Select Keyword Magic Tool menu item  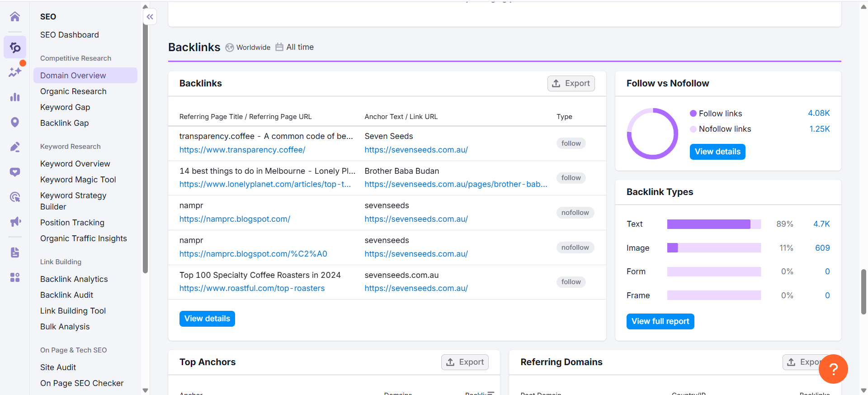pos(78,180)
